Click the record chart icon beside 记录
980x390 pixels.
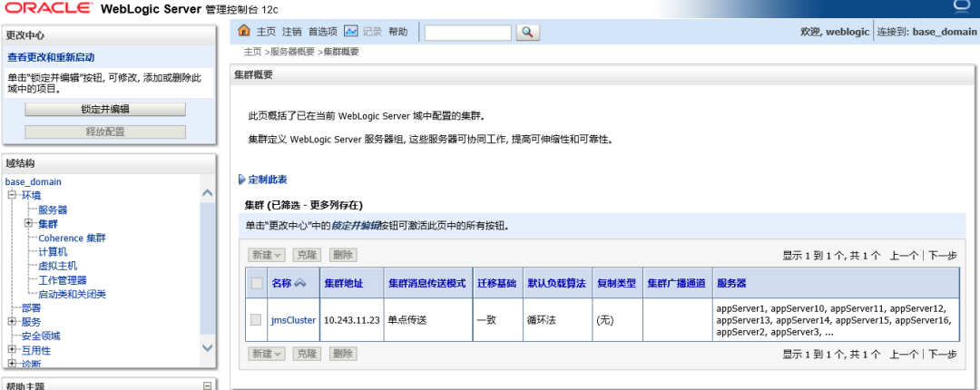pyautogui.click(x=350, y=31)
